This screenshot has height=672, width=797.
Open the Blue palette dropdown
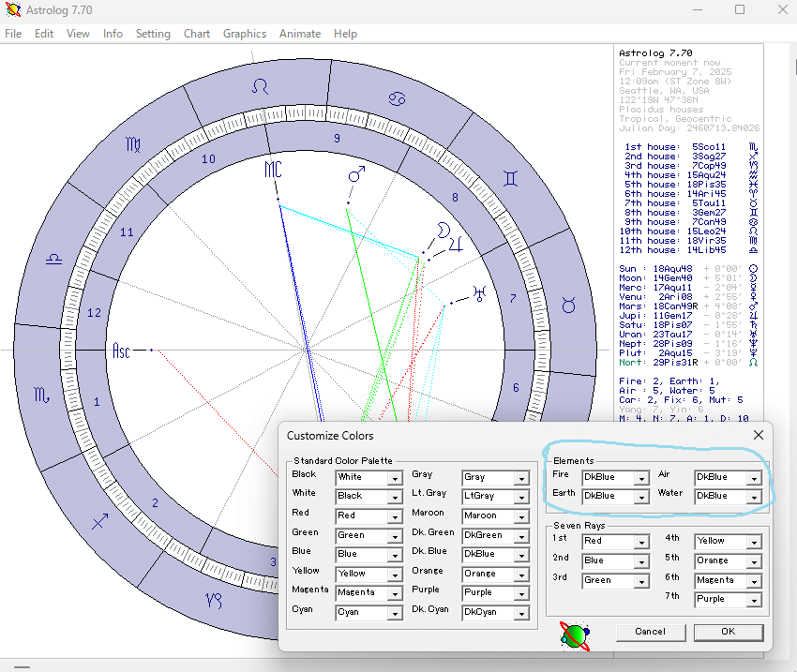tap(395, 556)
